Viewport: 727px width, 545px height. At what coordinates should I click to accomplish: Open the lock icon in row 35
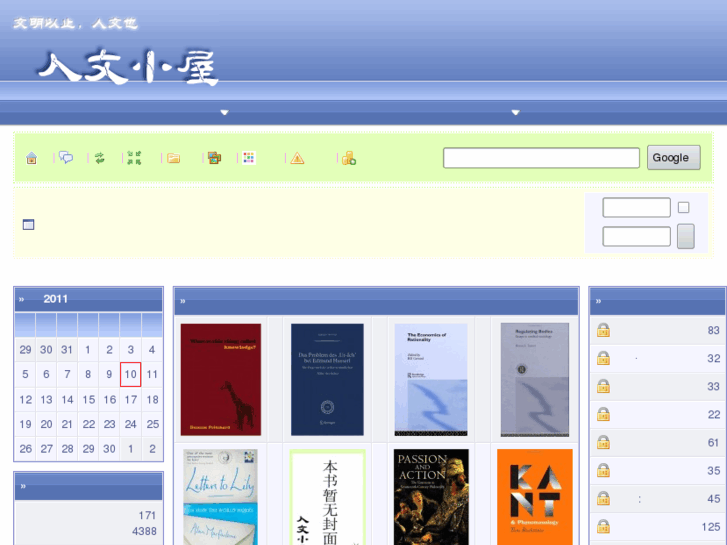coord(603,470)
